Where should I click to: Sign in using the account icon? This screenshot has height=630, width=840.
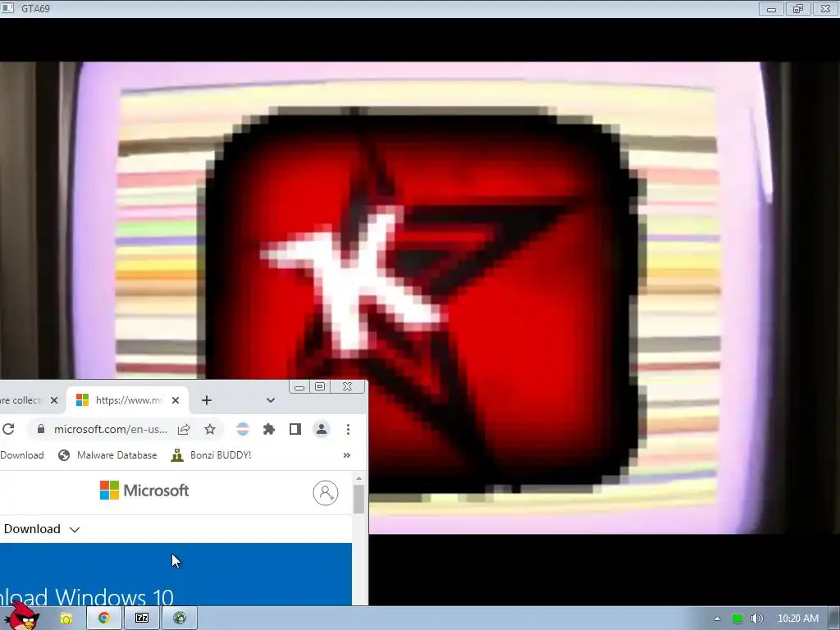[326, 493]
